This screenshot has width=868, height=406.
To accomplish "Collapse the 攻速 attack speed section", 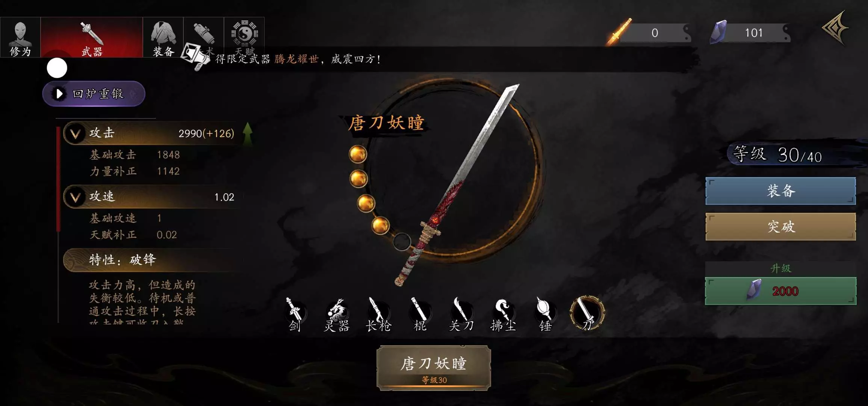I will coord(76,197).
